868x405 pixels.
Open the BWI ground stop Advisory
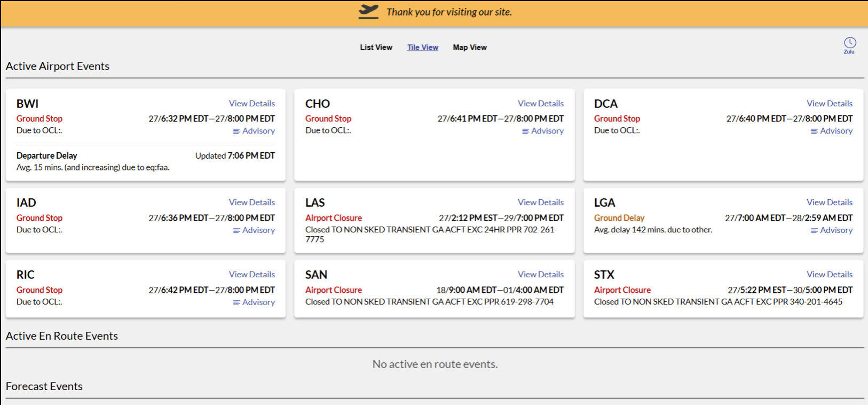tap(254, 131)
